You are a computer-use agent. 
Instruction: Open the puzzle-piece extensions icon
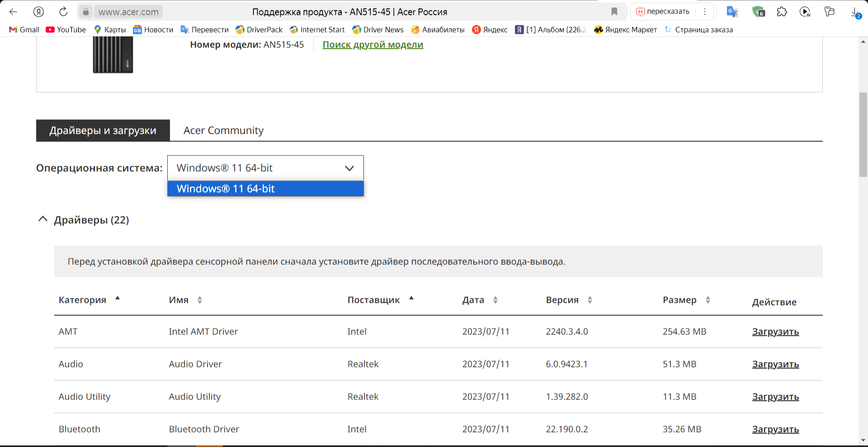click(782, 12)
